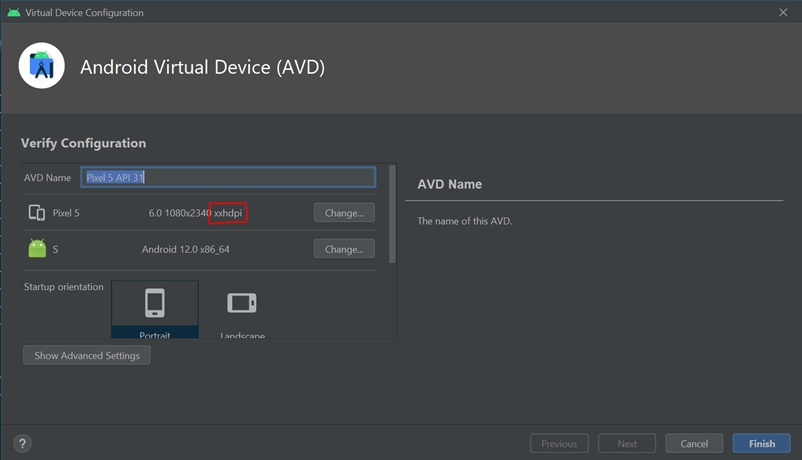Click the Startup orientation label

tap(64, 287)
